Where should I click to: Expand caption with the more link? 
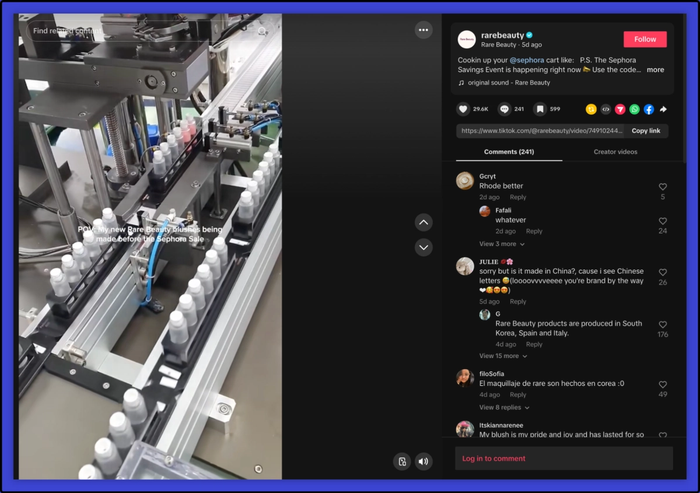click(x=655, y=70)
